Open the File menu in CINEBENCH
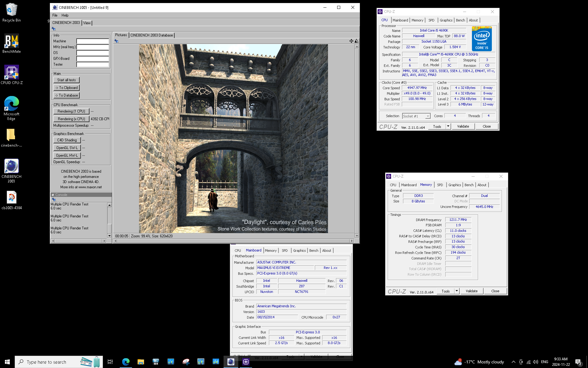This screenshot has width=588, height=368. [55, 15]
